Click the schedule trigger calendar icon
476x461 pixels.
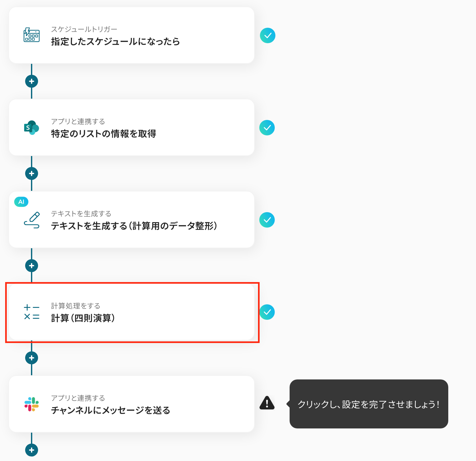click(32, 35)
